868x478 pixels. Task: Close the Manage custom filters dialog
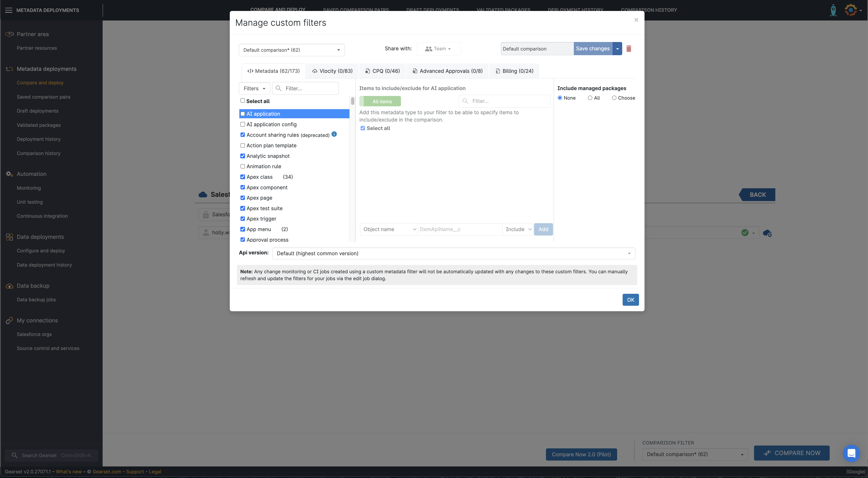636,20
